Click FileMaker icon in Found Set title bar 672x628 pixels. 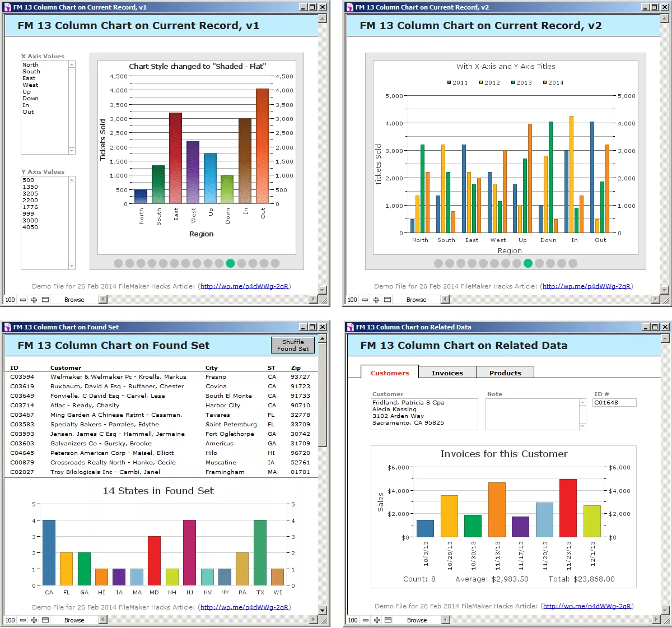tap(7, 327)
